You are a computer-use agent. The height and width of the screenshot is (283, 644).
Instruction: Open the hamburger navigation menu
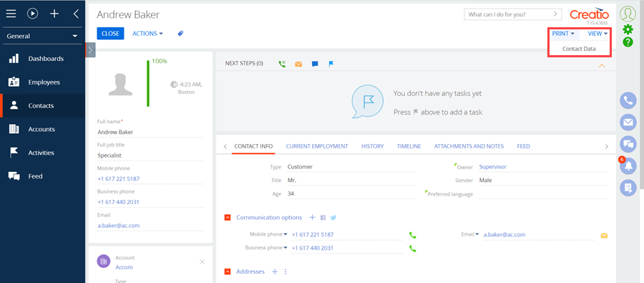11,14
